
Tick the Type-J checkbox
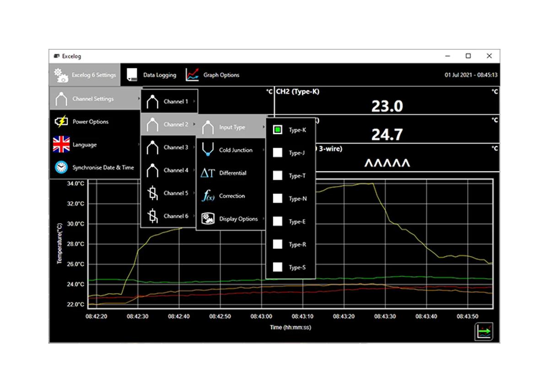click(277, 153)
